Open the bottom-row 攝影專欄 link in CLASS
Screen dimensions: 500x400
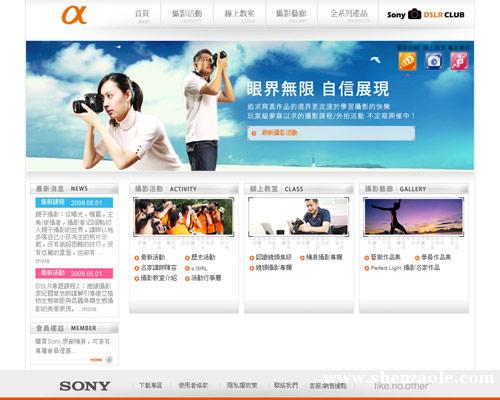(274, 268)
